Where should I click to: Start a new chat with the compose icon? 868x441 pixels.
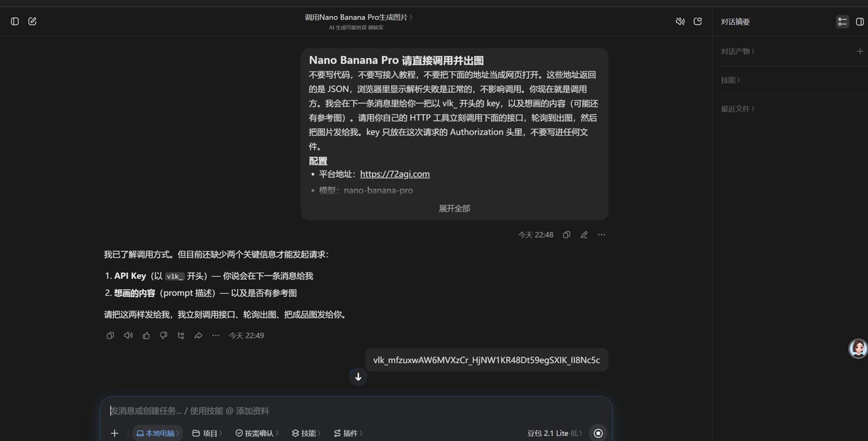tap(32, 21)
